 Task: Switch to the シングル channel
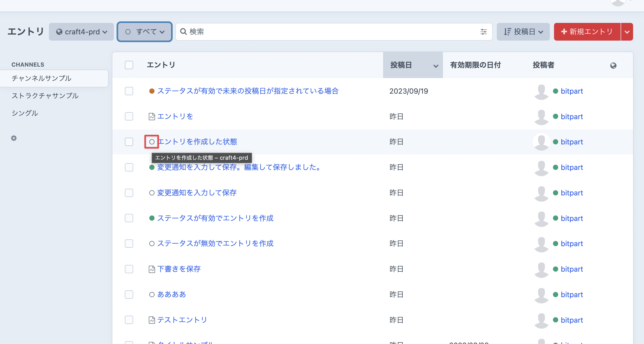[25, 113]
